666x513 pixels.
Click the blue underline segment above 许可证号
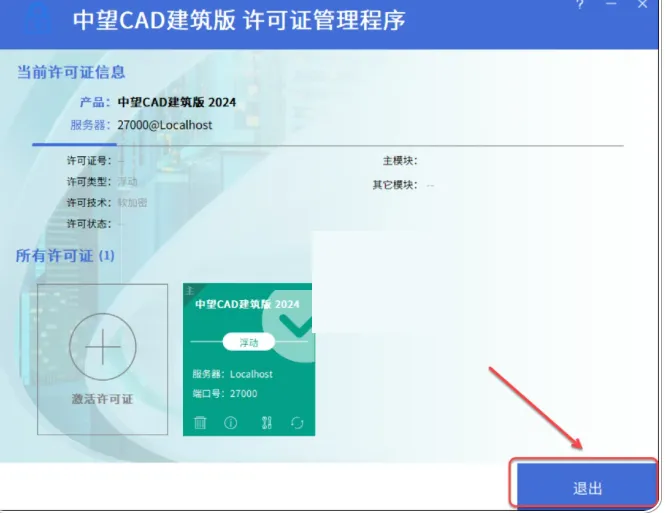click(x=74, y=144)
